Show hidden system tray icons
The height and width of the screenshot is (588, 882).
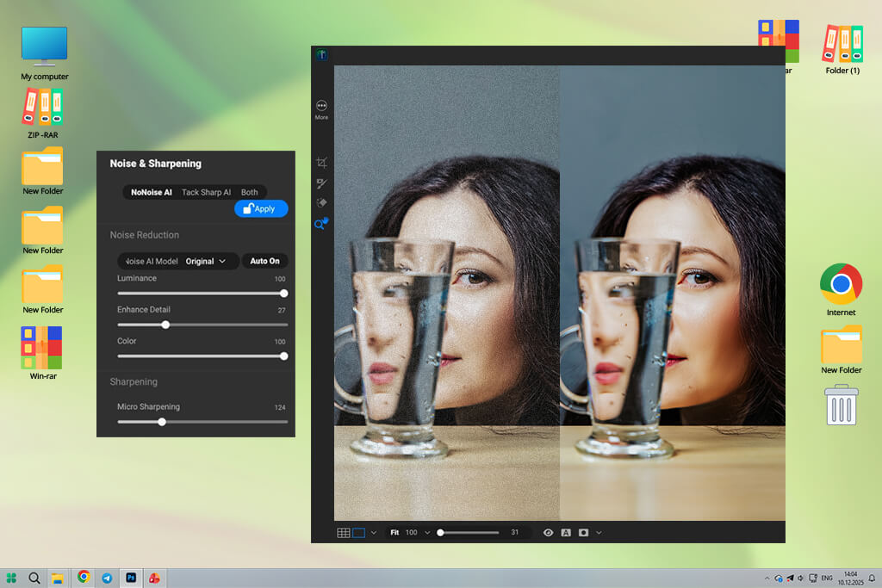click(x=767, y=578)
